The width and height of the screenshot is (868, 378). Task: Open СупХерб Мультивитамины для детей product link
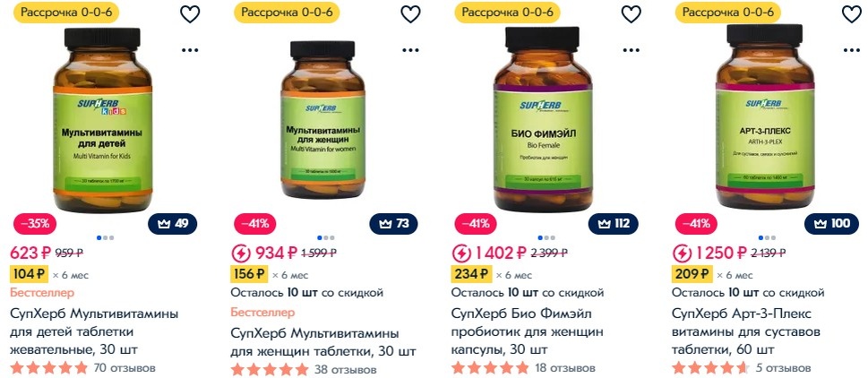[x=95, y=332]
